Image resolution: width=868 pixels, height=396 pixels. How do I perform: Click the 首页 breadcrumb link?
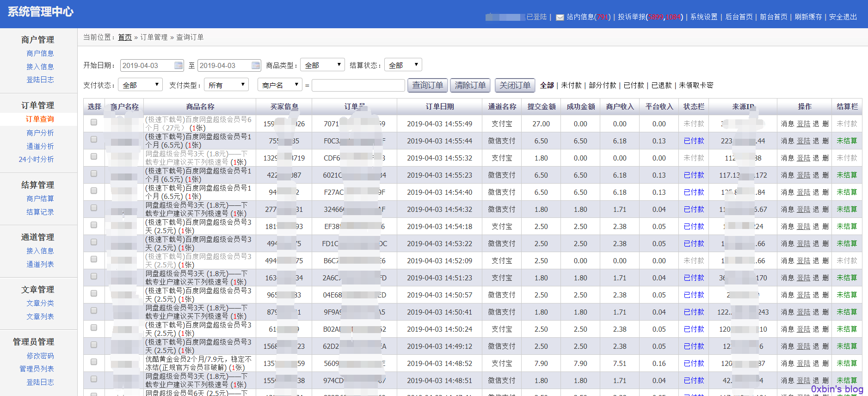point(125,37)
